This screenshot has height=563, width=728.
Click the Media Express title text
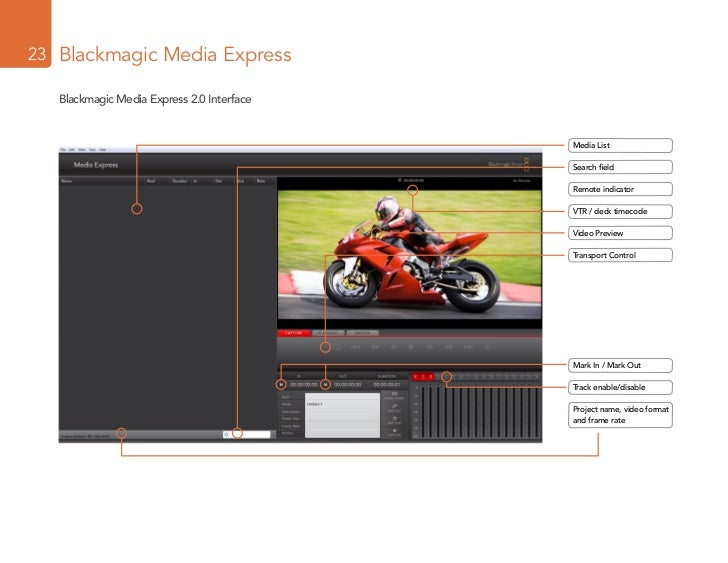pos(96,165)
